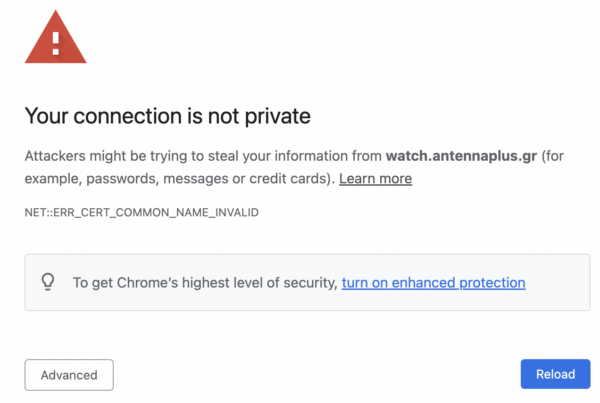Expand the Advanced options button
Screen dimensions: 600x403
click(69, 375)
